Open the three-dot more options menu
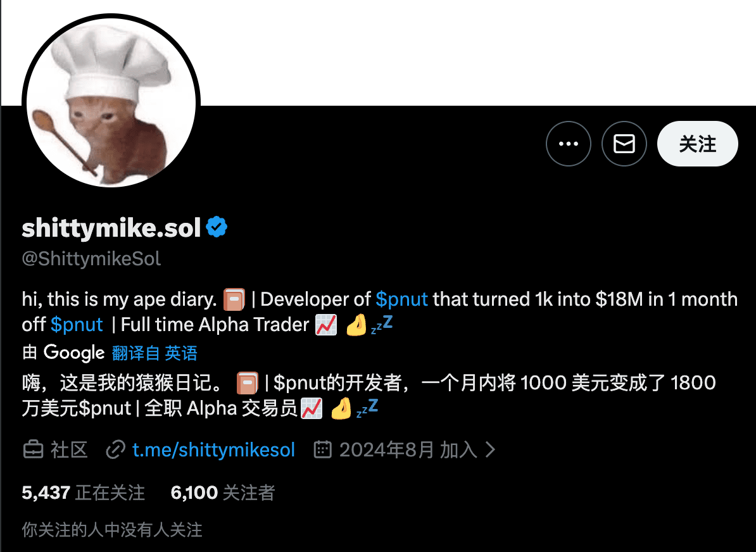 (569, 144)
